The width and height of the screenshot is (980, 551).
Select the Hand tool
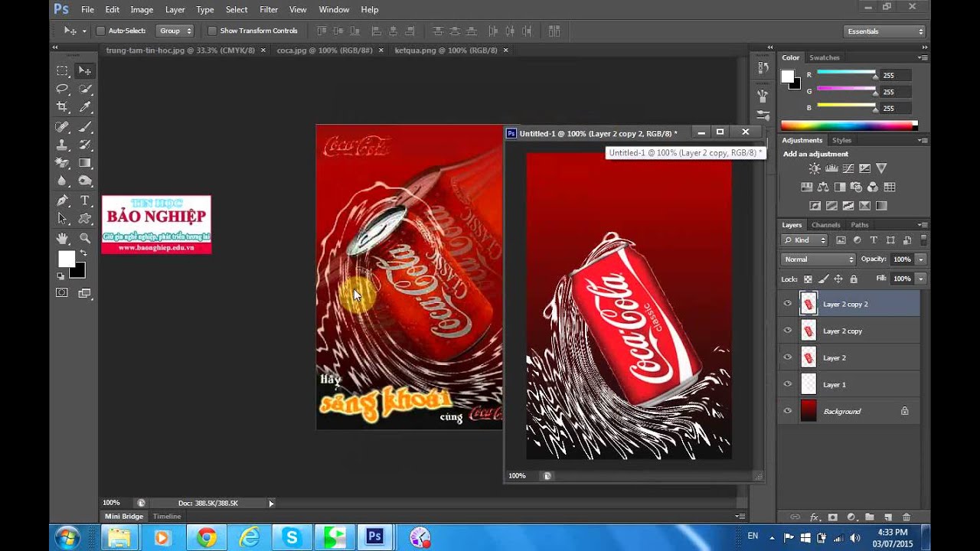tap(62, 238)
